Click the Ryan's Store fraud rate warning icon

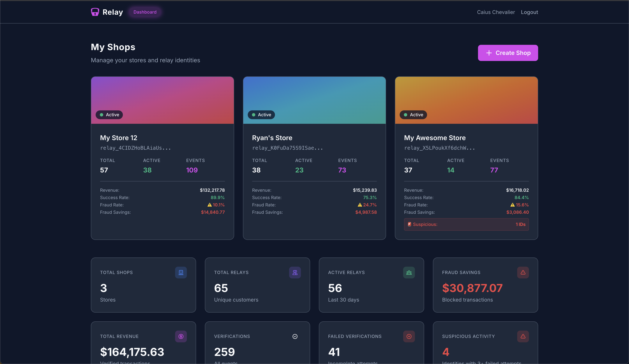click(360, 205)
